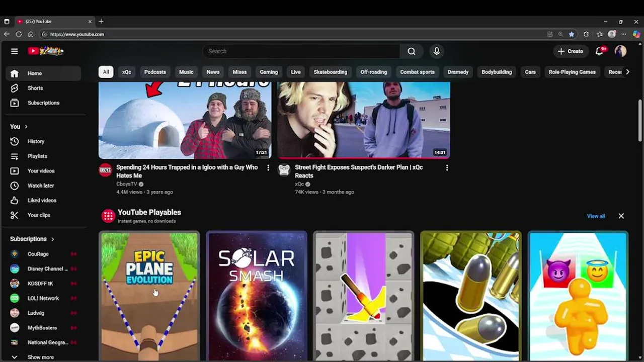Select the Off-roading filter chip
The height and width of the screenshot is (362, 644).
tap(374, 72)
